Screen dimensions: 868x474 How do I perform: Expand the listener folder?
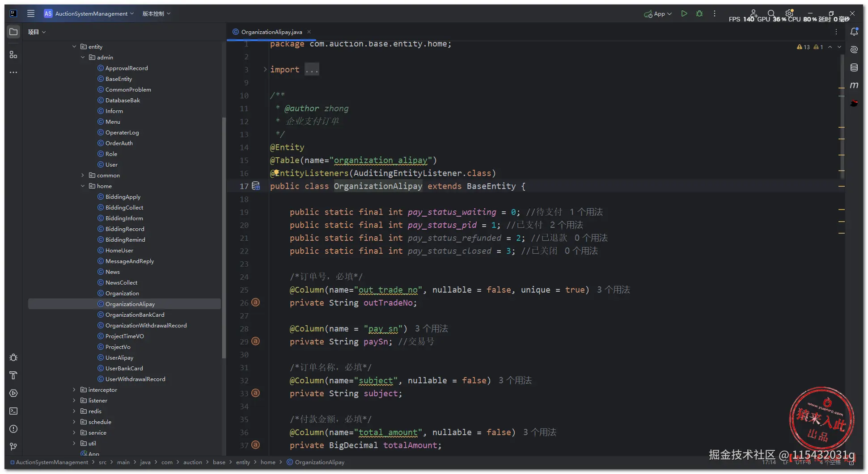tap(74, 400)
